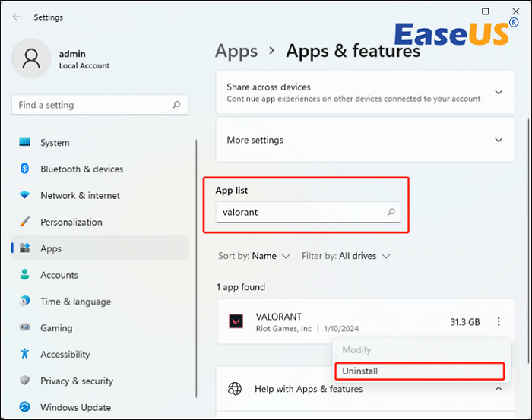Viewport: 532px width, 420px height.
Task: Open Time & language settings
Action: pos(74,302)
